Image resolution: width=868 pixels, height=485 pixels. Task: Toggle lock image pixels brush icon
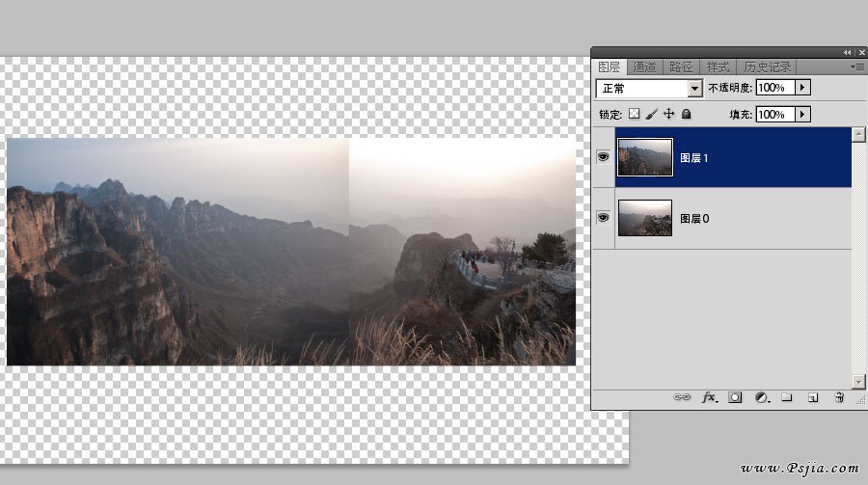[652, 114]
